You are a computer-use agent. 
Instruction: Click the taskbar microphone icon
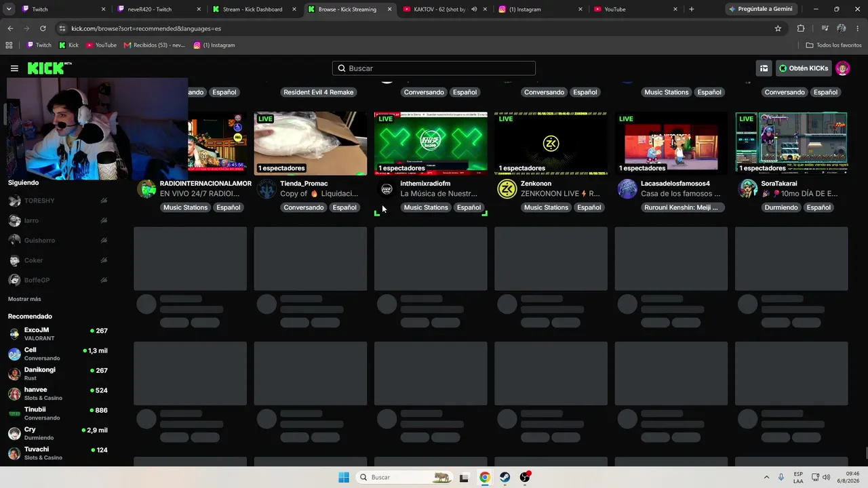pyautogui.click(x=782, y=477)
